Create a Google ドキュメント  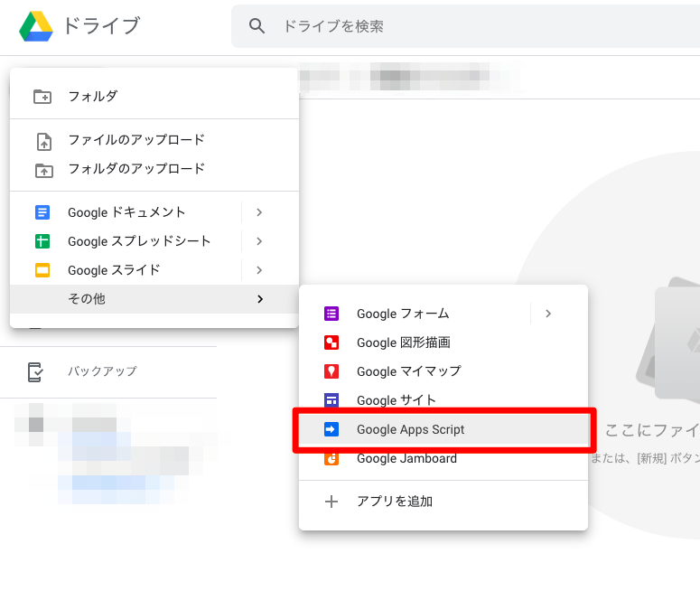click(x=126, y=212)
